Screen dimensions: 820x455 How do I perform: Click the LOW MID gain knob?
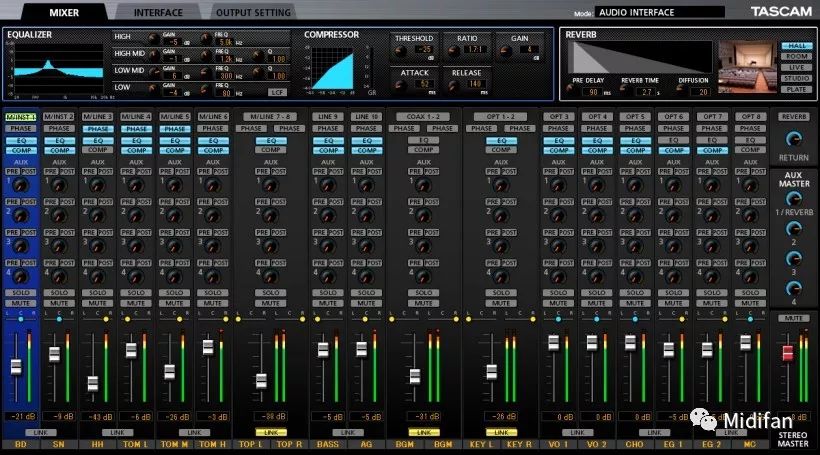tap(154, 73)
